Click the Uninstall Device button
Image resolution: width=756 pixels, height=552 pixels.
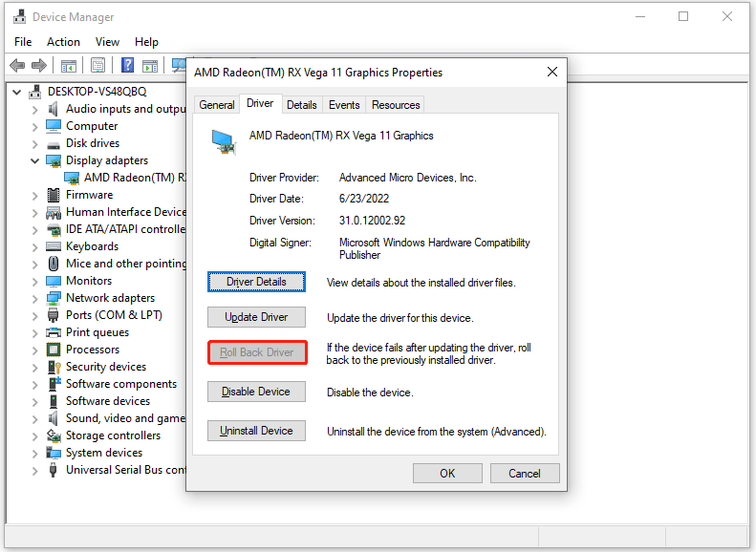point(256,431)
